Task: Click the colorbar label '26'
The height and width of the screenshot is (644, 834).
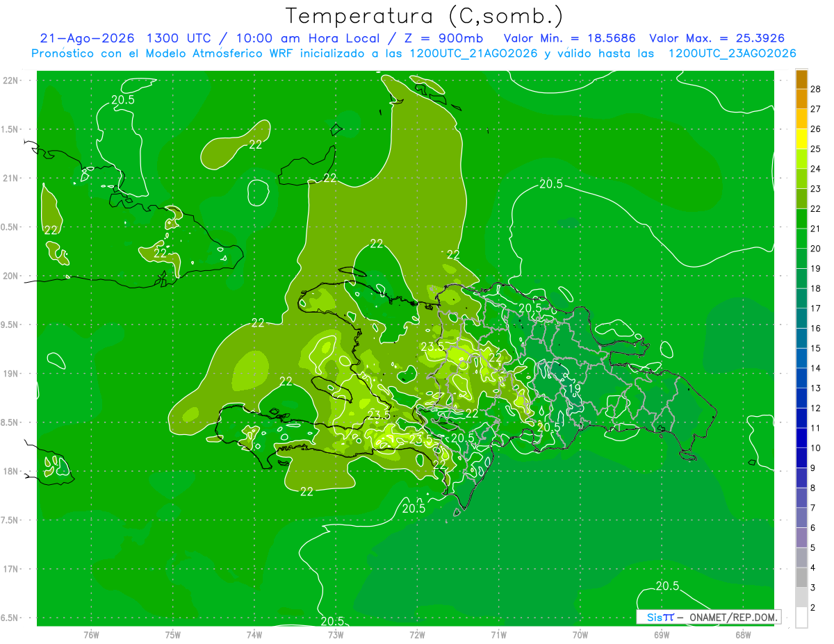Action: 816,129
